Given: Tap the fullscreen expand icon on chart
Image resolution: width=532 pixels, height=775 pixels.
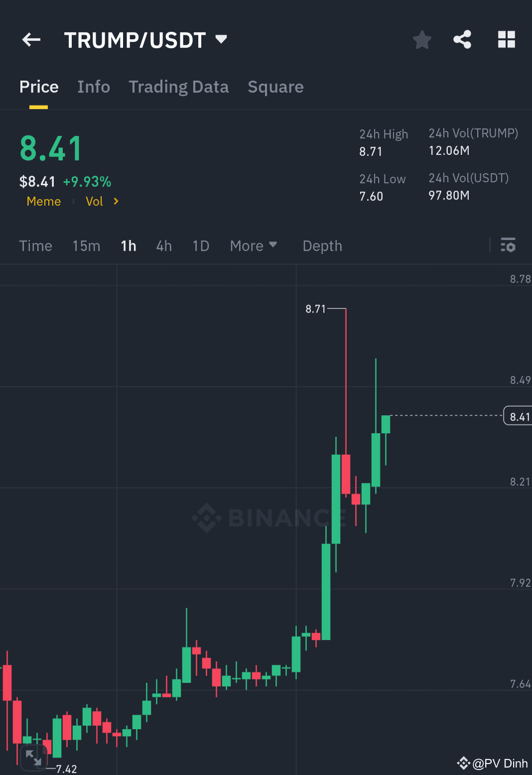Looking at the screenshot, I should click(x=34, y=758).
